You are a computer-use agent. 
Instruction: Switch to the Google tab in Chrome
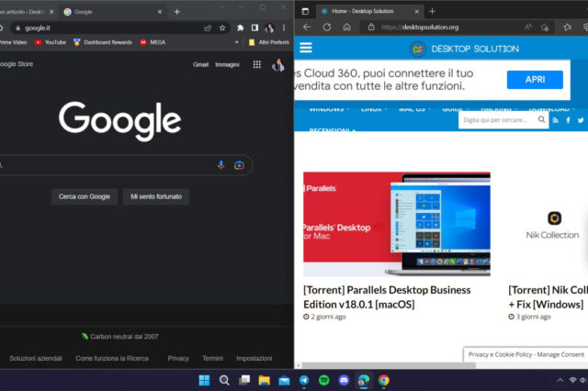point(112,12)
